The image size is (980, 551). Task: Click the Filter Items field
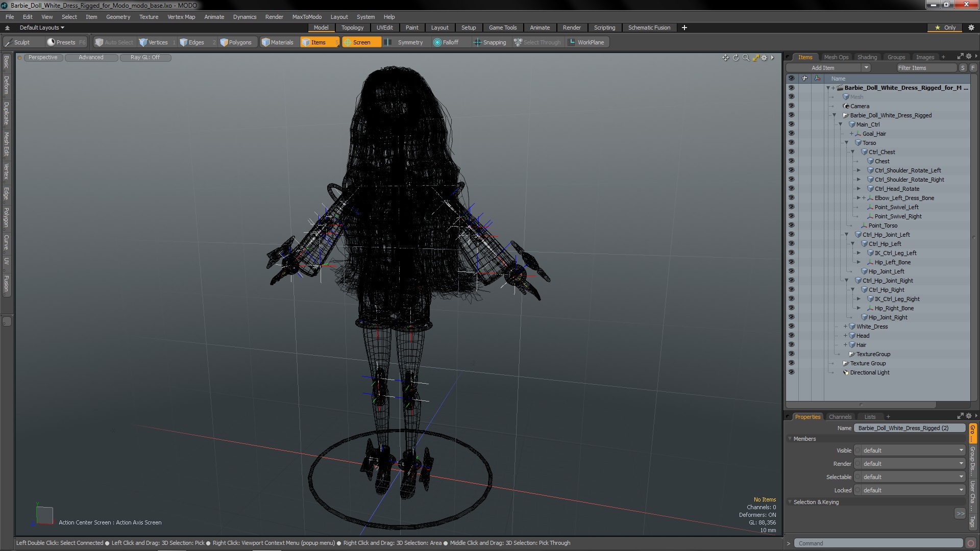coord(926,68)
